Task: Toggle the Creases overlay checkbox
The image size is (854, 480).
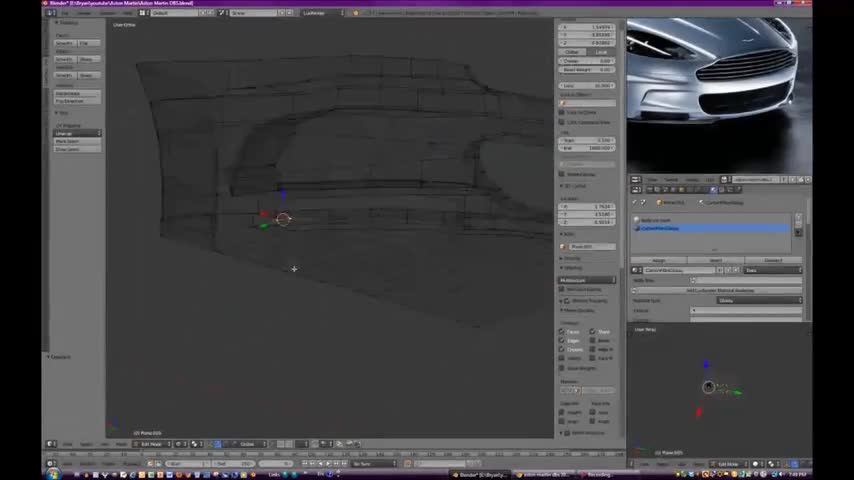Action: [562, 349]
